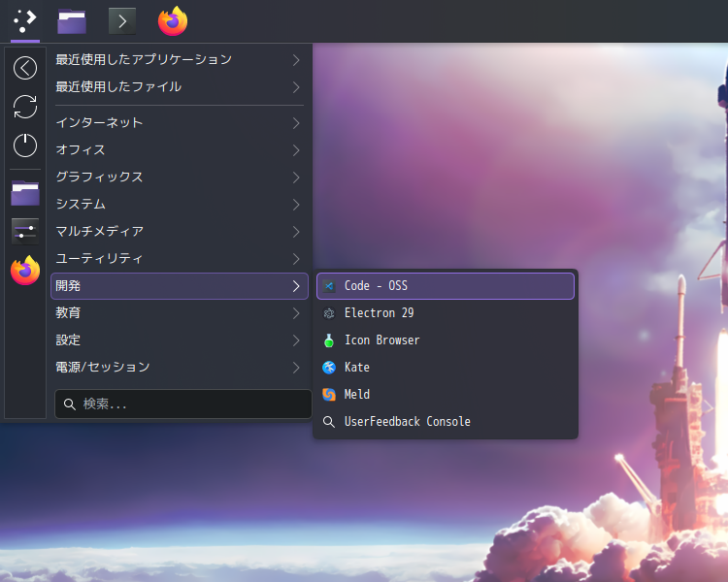Expand chevron beside 開発
Image resolution: width=728 pixels, height=582 pixels.
296,286
